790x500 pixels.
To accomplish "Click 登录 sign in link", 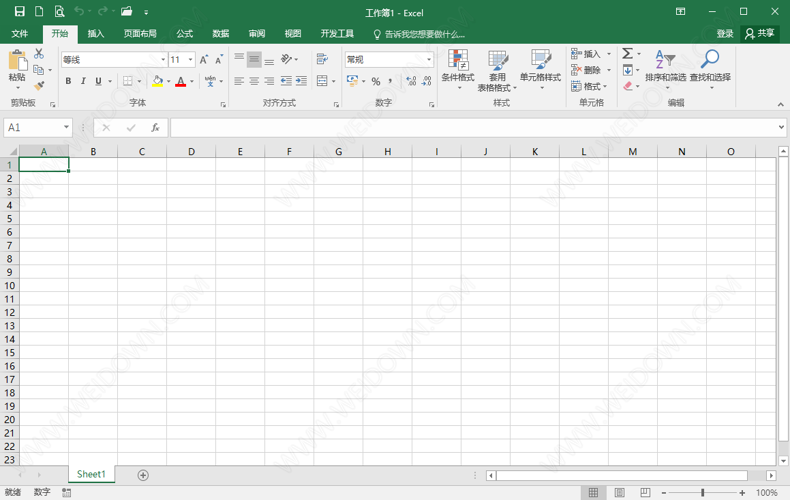I will click(725, 34).
